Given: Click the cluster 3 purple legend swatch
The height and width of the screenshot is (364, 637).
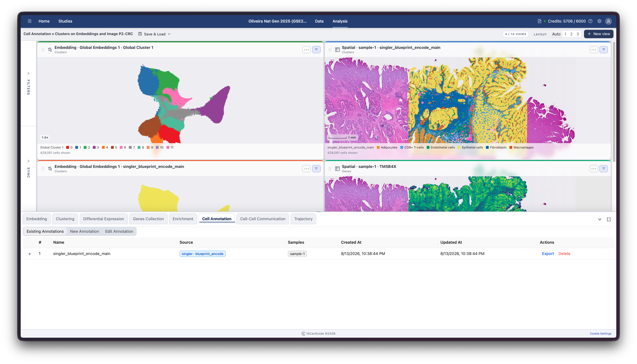Looking at the screenshot, I should pyautogui.click(x=94, y=147).
